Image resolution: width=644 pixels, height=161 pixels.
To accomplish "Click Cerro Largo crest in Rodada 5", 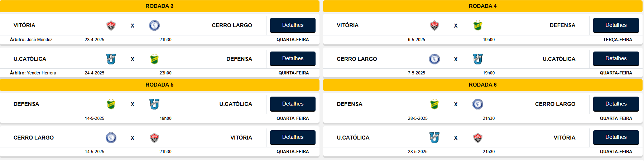I will coord(111,138).
